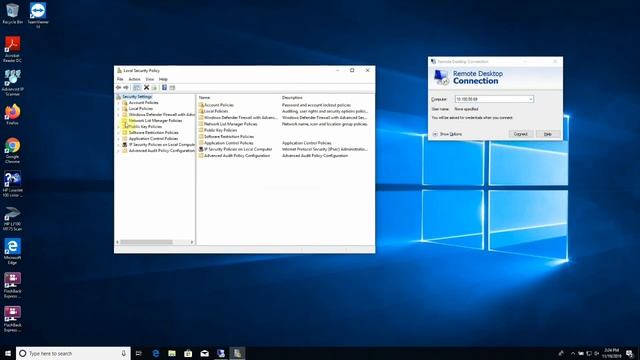Viewport: 640px width, 360px height.
Task: Select Public Key Policies in left tree
Action: 145,127
